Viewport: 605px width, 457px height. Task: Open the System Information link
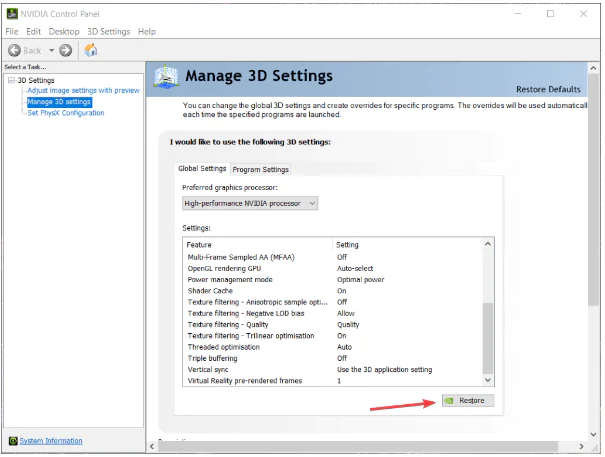tap(51, 441)
